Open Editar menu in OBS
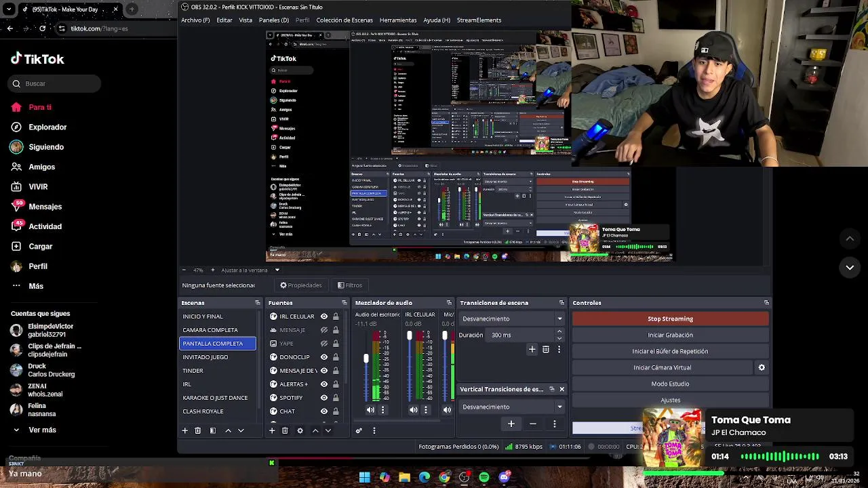This screenshot has width=868, height=488. pyautogui.click(x=224, y=20)
